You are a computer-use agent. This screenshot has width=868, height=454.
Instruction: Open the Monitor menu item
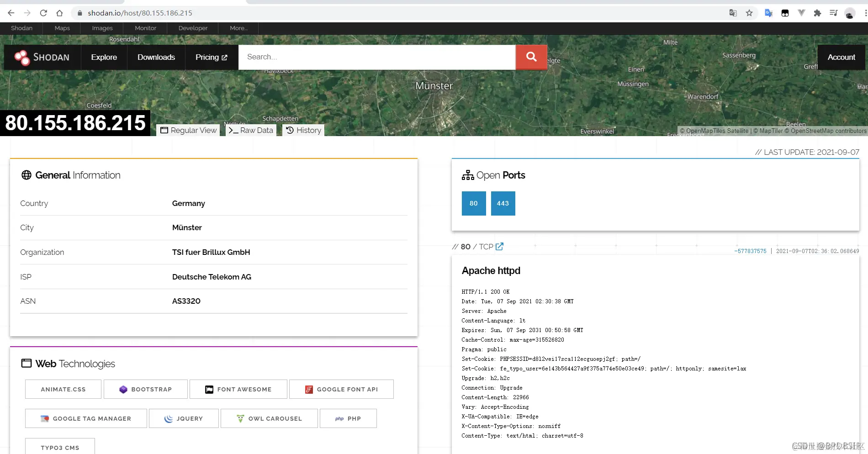coord(146,28)
